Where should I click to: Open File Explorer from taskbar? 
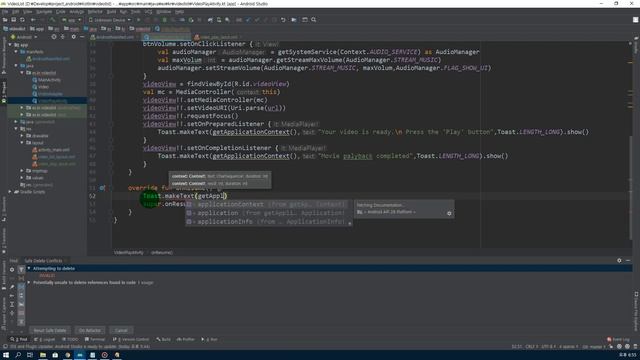[x=42, y=355]
